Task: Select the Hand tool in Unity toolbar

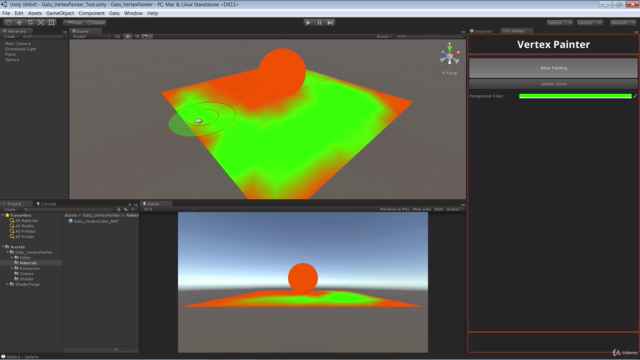Action: pos(9,22)
